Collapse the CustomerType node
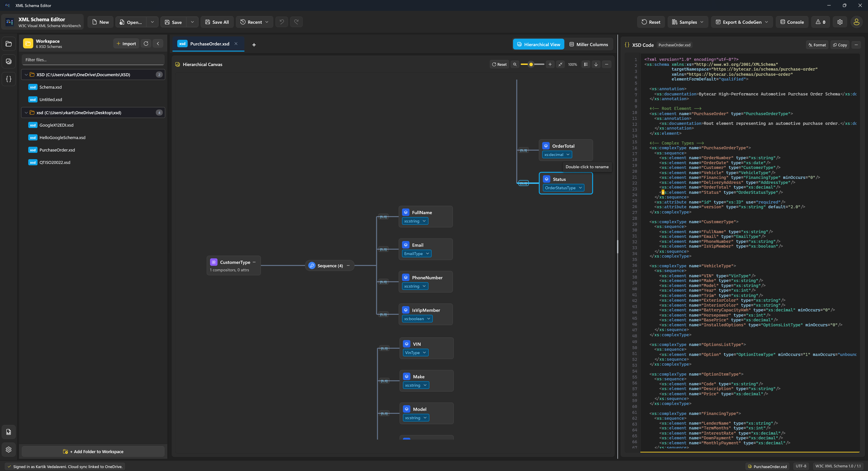Viewport: 868px width, 471px height. tap(254, 262)
